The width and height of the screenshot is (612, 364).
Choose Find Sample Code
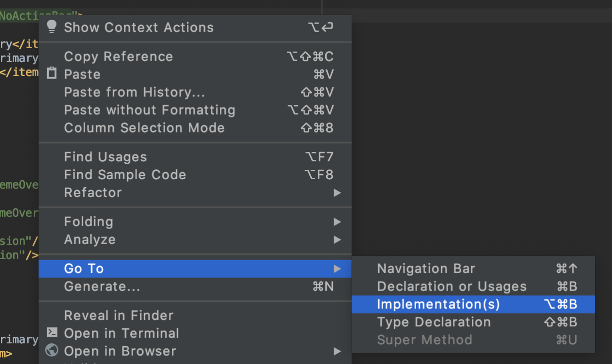[125, 175]
